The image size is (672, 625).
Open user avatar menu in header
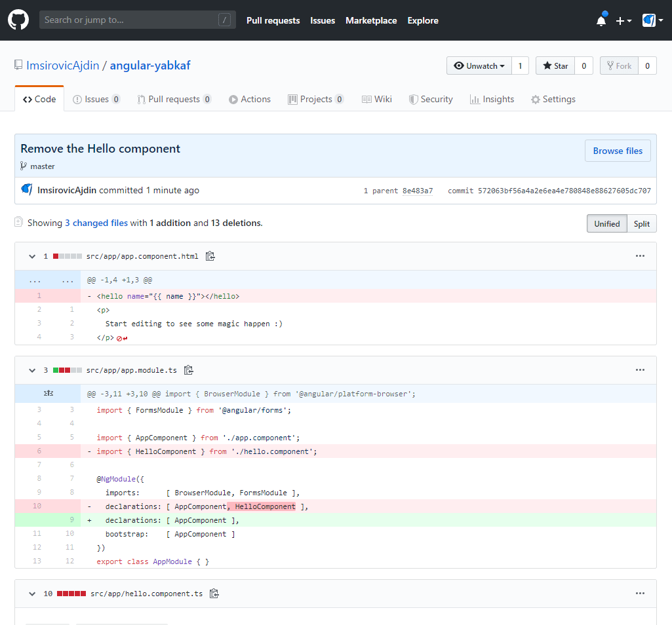click(x=652, y=20)
